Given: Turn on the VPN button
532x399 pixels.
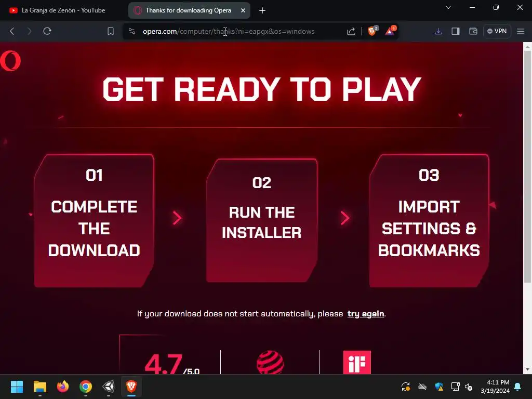Looking at the screenshot, I should click(497, 31).
